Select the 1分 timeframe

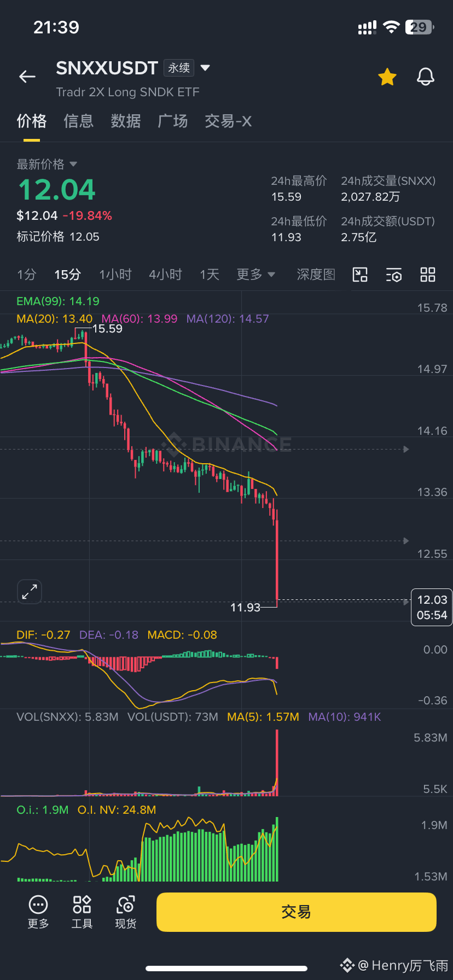(x=26, y=275)
